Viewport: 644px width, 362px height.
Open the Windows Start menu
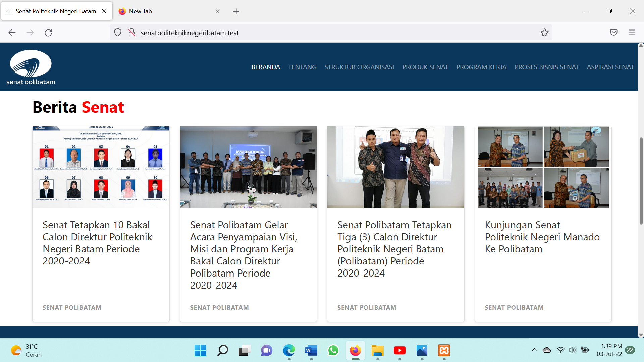click(200, 351)
